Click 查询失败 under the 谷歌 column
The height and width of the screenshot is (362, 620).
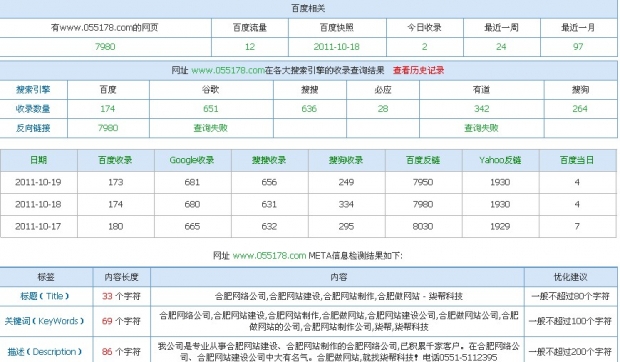pyautogui.click(x=210, y=128)
